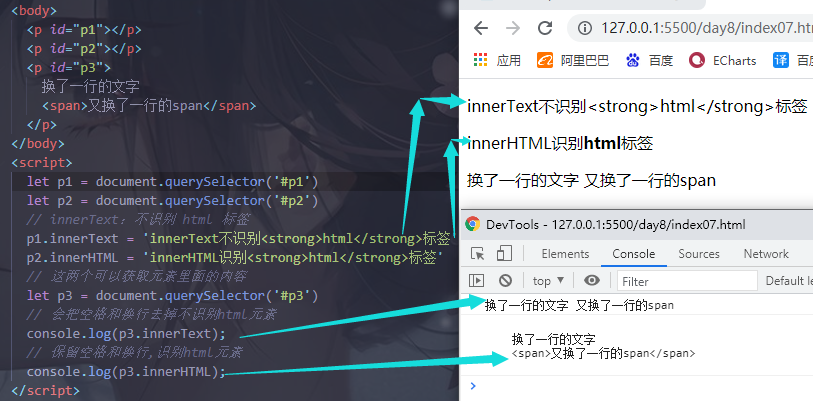Switch to the Console tab

point(634,254)
